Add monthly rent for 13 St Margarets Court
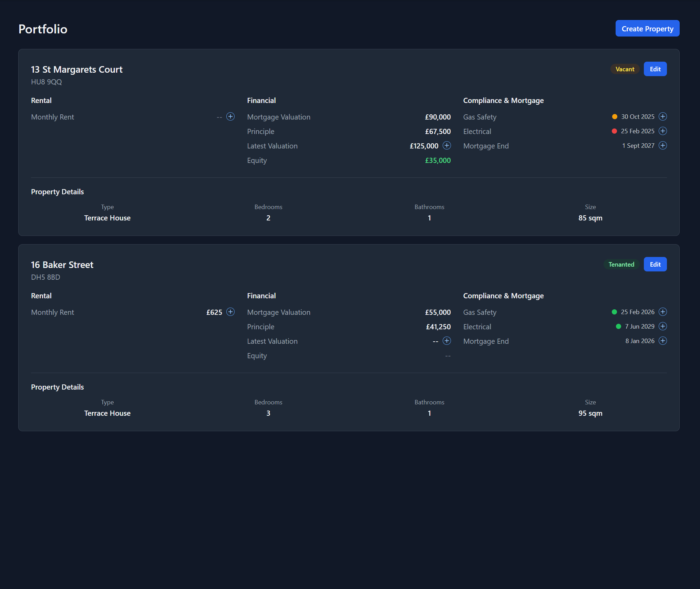Image resolution: width=700 pixels, height=589 pixels. pyautogui.click(x=230, y=117)
